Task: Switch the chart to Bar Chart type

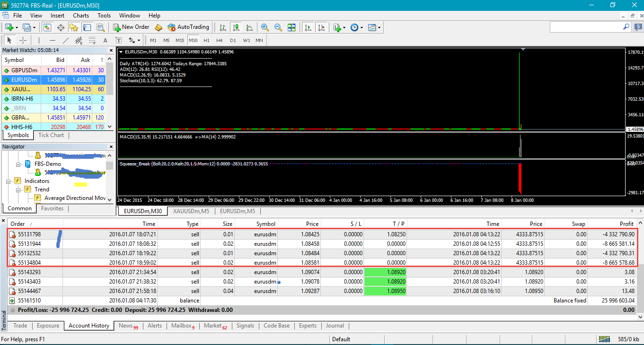Action: tap(222, 27)
